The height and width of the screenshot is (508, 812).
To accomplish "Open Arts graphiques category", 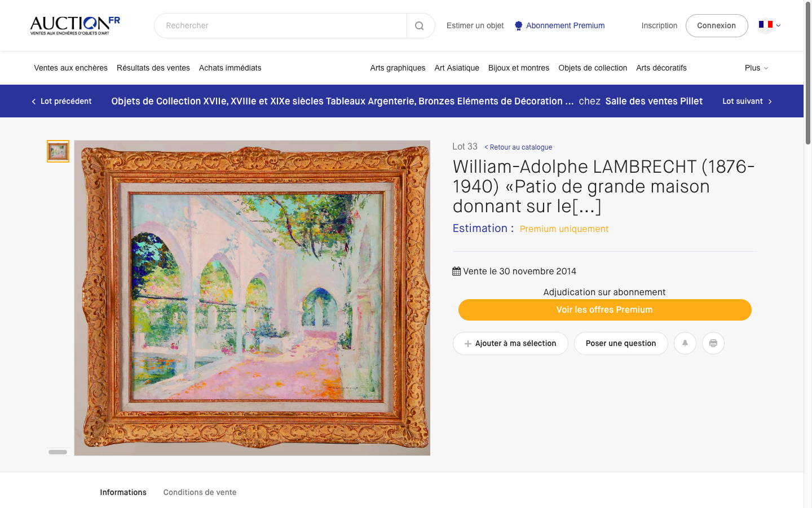I will pyautogui.click(x=398, y=68).
